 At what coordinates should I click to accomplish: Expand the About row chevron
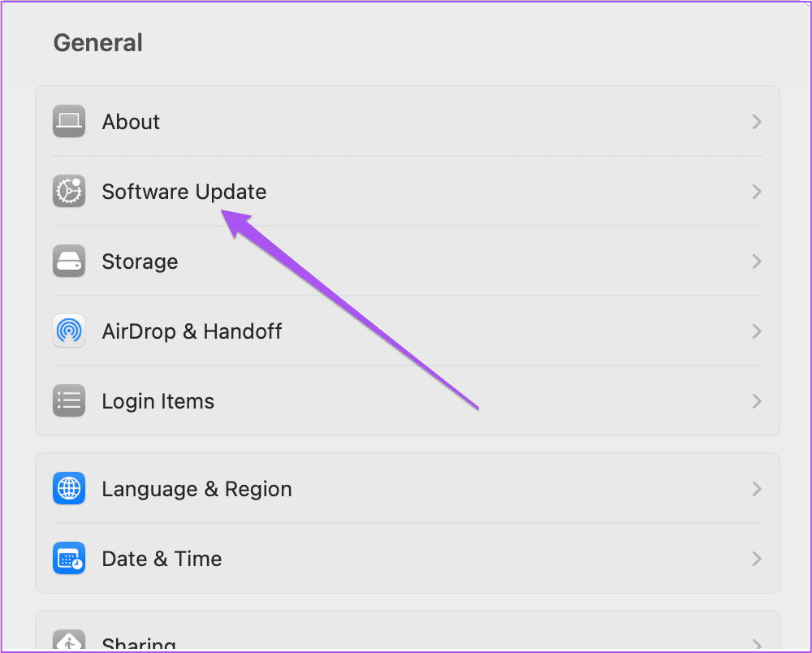757,122
